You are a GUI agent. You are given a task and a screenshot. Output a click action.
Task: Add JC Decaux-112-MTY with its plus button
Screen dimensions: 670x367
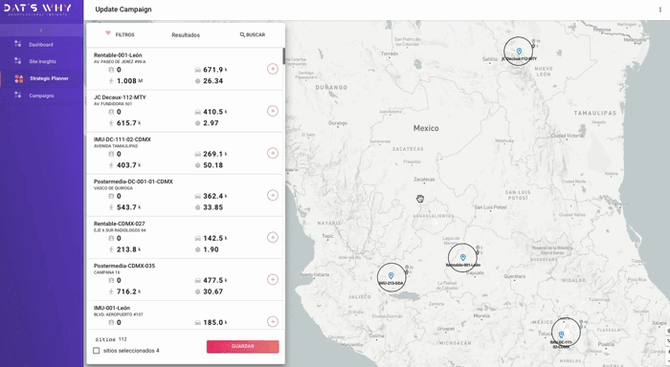273,111
